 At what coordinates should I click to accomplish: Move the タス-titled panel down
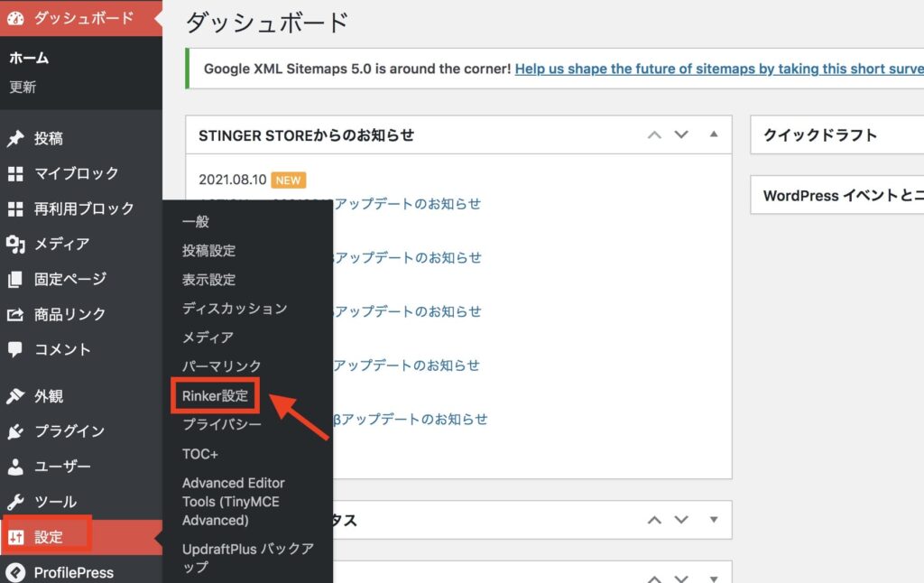[681, 520]
